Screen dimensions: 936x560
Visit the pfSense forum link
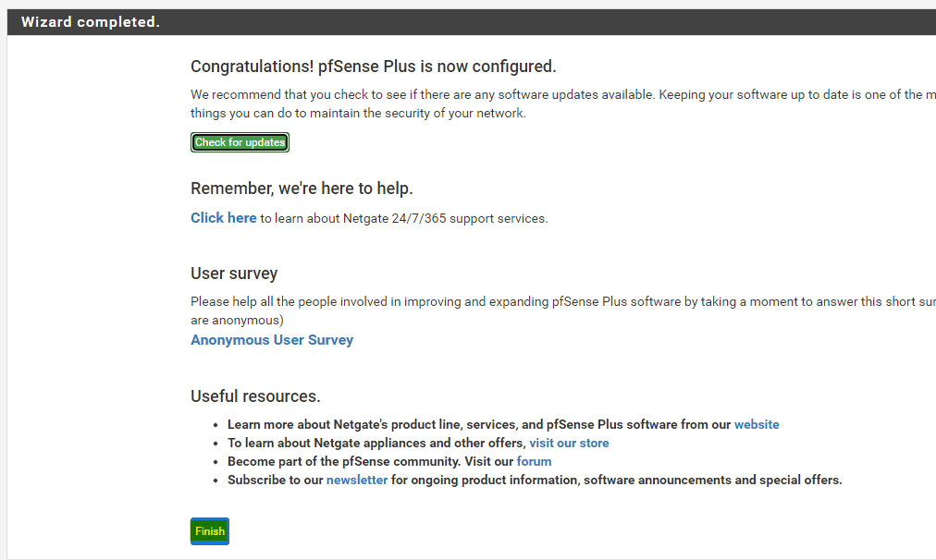pos(534,462)
